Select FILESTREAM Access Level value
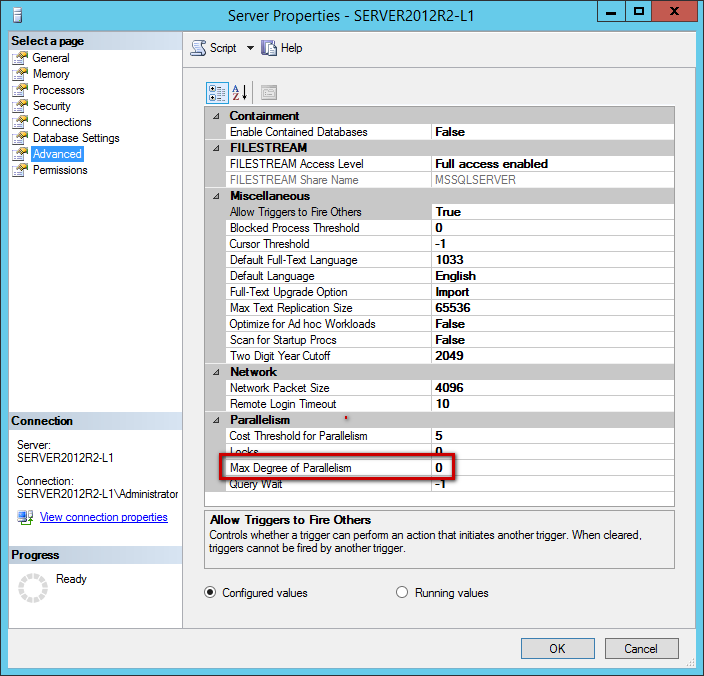 (x=552, y=164)
